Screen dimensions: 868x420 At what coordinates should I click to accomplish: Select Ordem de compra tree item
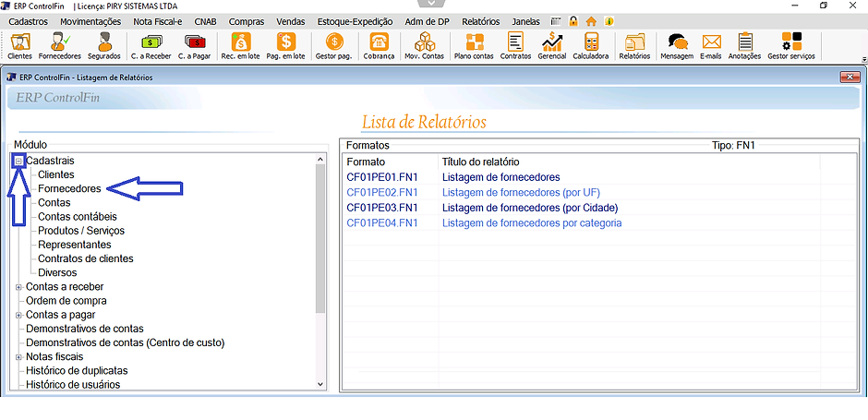click(66, 301)
